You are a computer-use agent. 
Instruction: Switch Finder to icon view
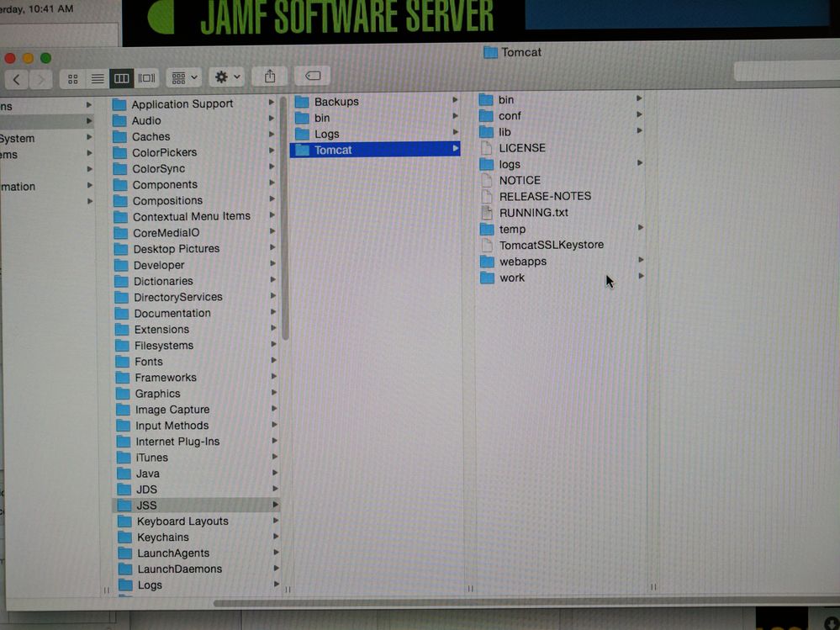[73, 79]
